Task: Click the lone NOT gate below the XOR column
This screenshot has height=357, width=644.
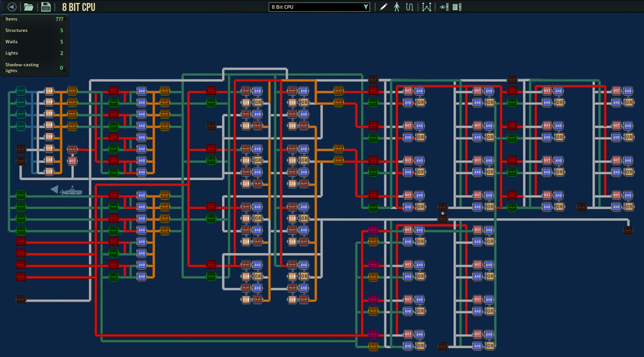Action: pyautogui.click(x=72, y=161)
